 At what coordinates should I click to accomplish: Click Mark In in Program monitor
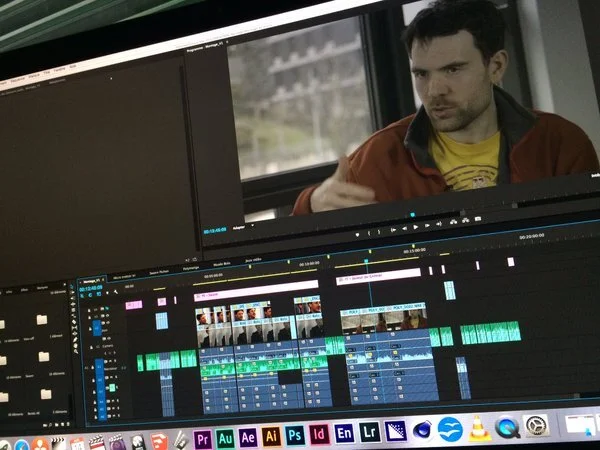pos(369,233)
